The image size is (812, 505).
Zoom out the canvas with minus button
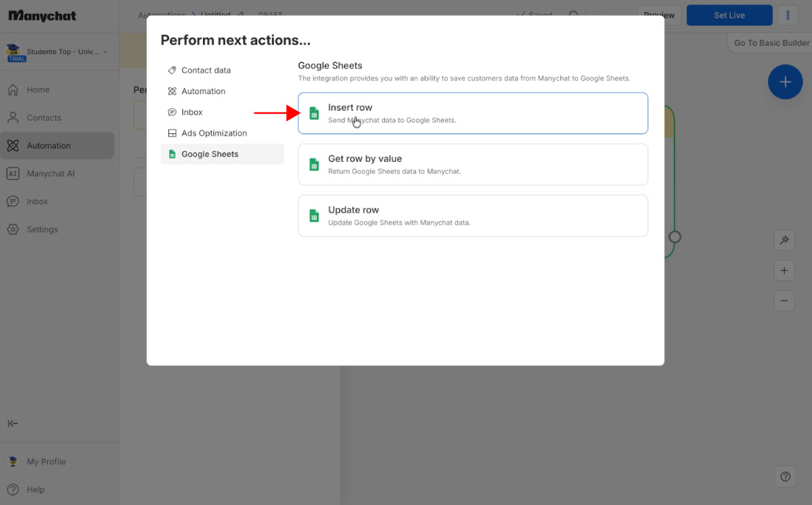(x=784, y=301)
